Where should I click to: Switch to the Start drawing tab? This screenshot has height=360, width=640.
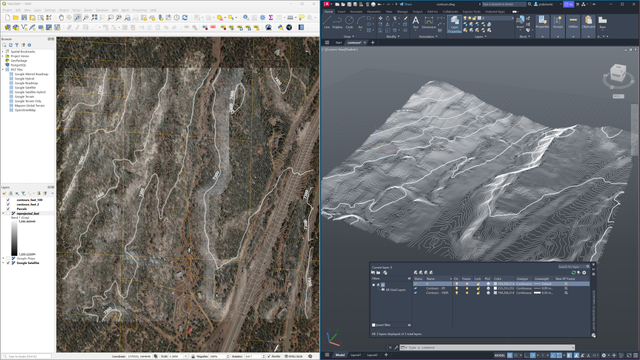338,42
